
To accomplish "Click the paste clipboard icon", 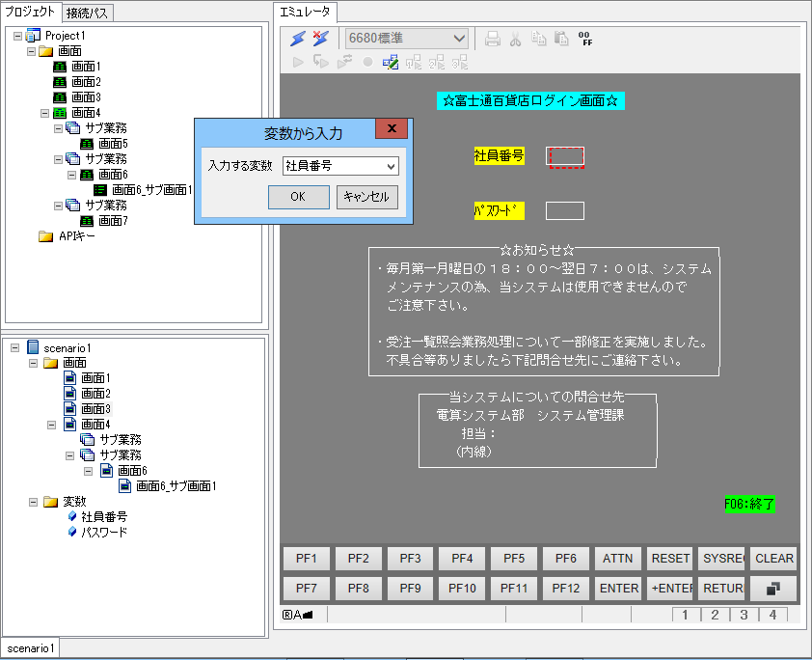I will pyautogui.click(x=561, y=40).
